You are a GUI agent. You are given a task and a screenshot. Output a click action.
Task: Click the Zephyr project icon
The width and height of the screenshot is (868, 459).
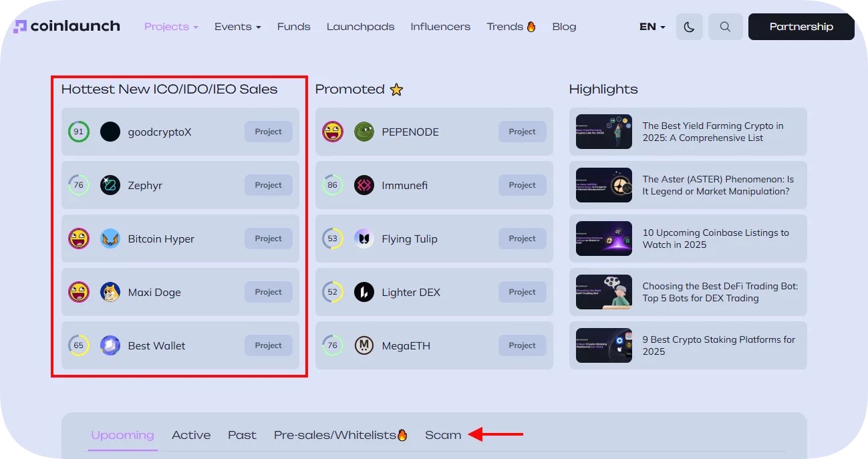point(110,185)
